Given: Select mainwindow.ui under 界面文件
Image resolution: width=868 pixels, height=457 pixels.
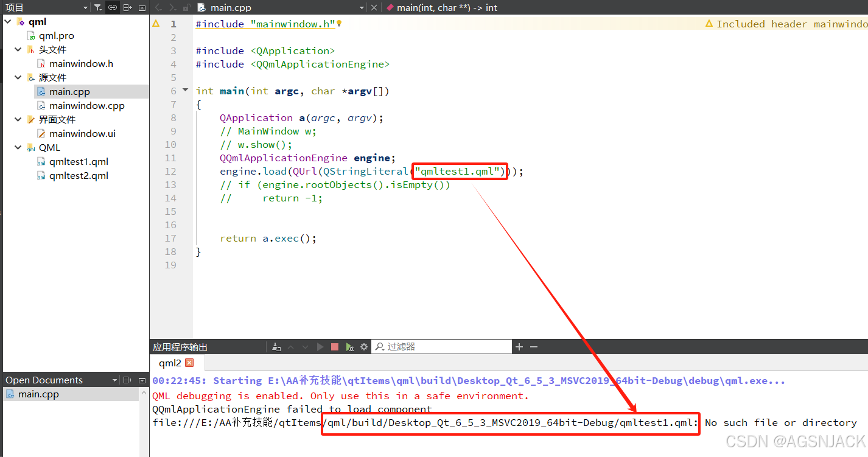Looking at the screenshot, I should [79, 133].
